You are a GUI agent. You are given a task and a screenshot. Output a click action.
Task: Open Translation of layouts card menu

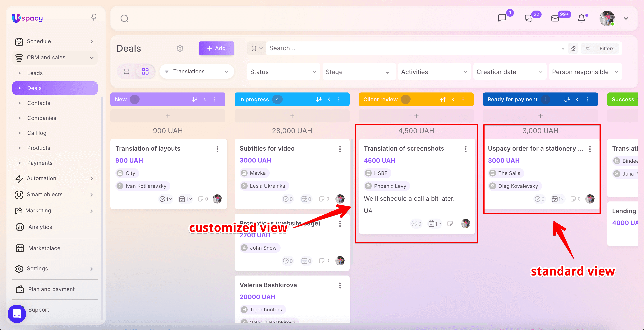[x=217, y=149]
